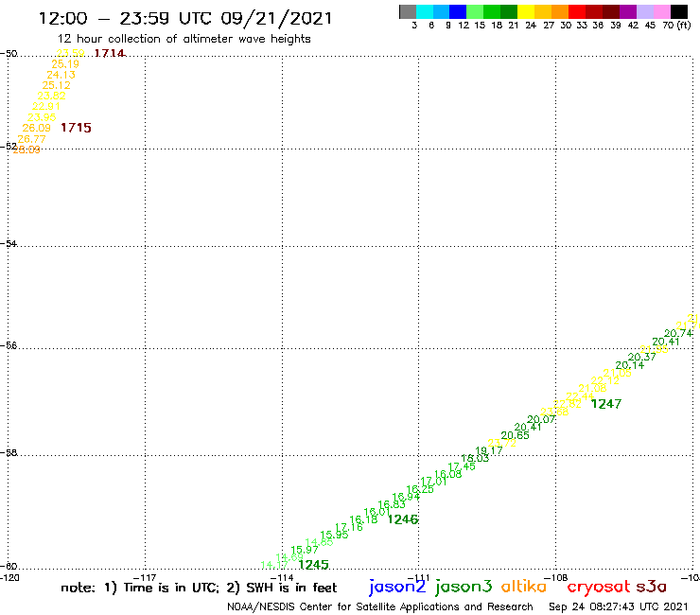Click the 26.77 wave height value
Image resolution: width=700 pixels, height=615 pixels.
tap(31, 139)
